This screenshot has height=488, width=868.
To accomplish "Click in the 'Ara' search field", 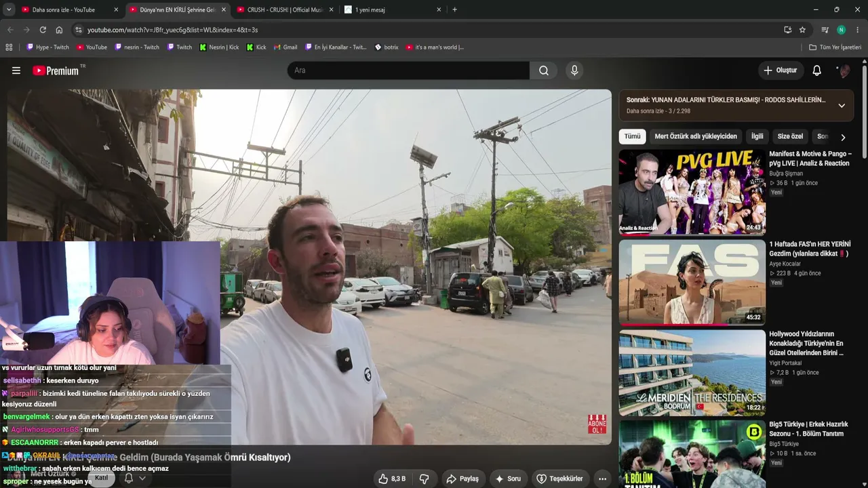I will tap(408, 70).
